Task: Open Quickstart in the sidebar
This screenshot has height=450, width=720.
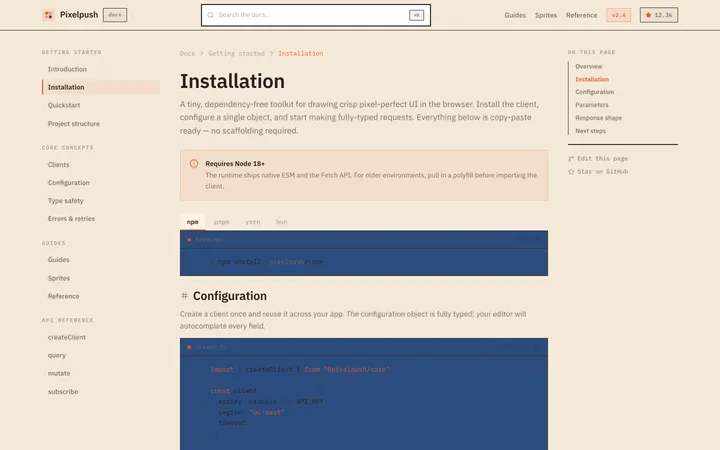Action: coord(101,105)
